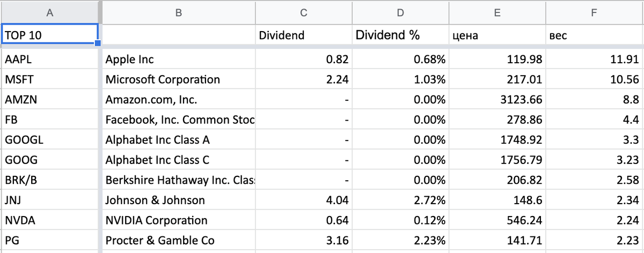This screenshot has width=644, height=253.
Task: Select the MSFT ticker cell
Action: click(49, 79)
